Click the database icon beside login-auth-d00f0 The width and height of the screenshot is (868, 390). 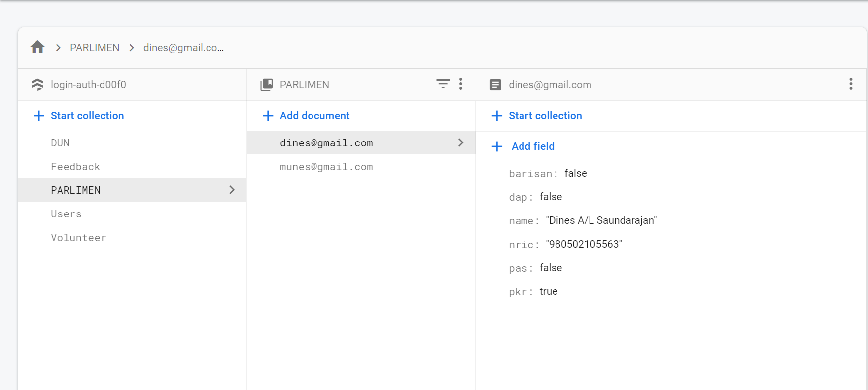tap(37, 85)
